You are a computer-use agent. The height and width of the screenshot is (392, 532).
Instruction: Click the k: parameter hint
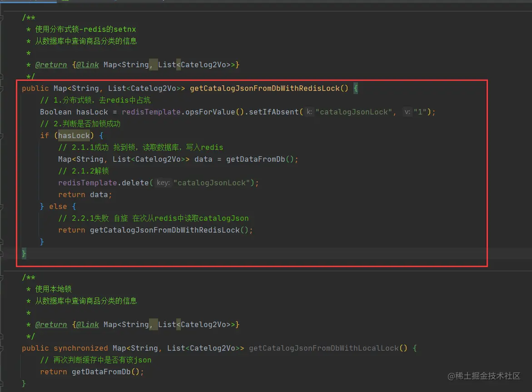[x=309, y=112]
